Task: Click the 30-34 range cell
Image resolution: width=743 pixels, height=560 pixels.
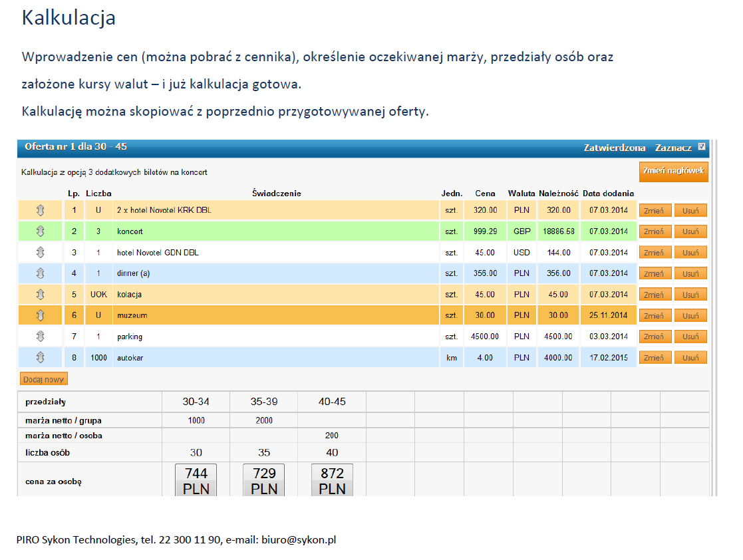Action: [x=196, y=402]
